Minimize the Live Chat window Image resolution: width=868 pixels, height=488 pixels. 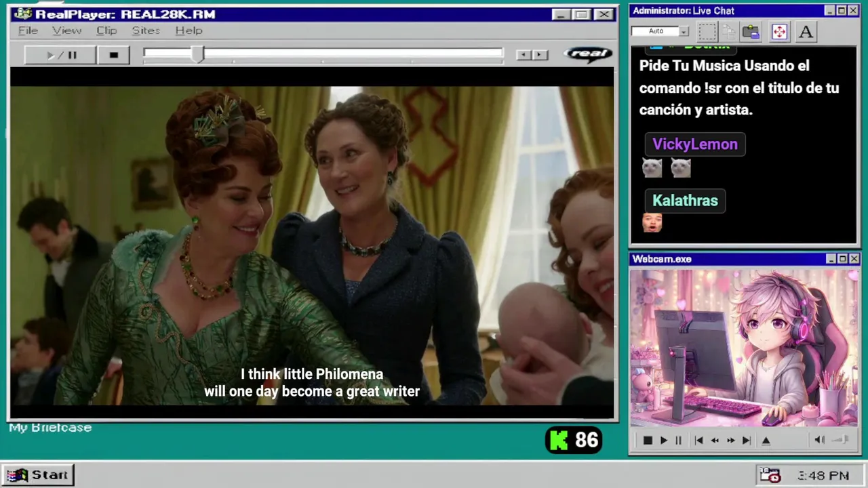tap(830, 10)
